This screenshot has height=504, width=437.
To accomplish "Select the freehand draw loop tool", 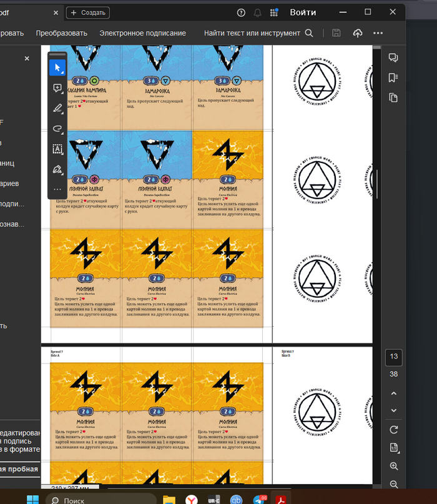I will coord(57,129).
